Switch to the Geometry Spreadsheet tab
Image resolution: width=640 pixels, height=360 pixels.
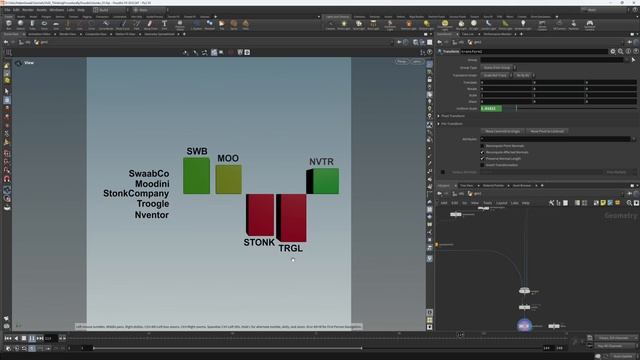[159, 34]
